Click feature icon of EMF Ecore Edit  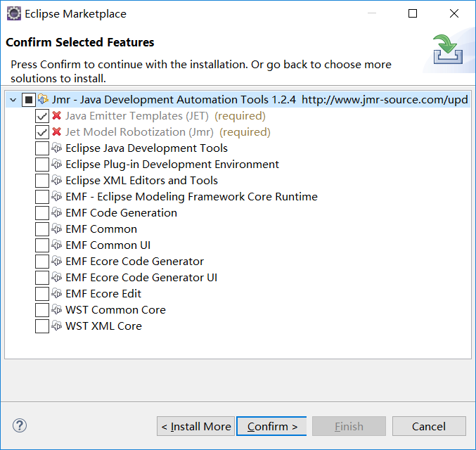click(x=56, y=293)
